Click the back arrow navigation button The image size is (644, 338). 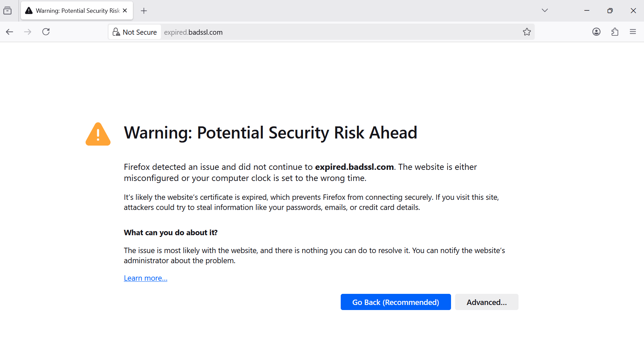click(9, 32)
